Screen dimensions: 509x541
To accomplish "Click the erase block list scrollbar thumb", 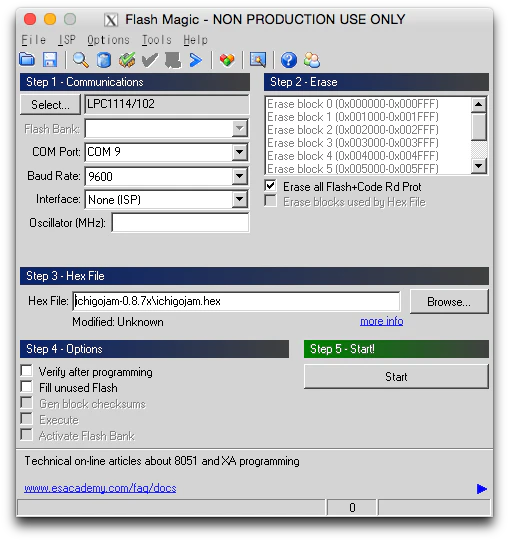I will click(479, 126).
